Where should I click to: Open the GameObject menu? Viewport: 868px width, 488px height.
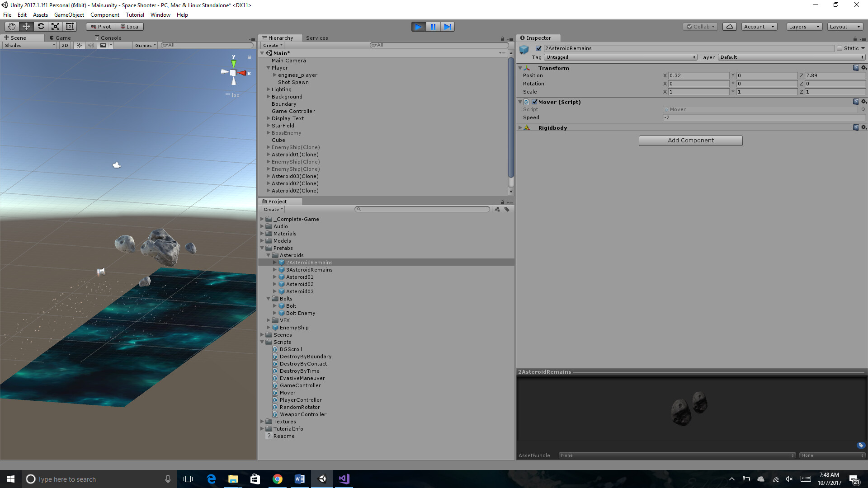tap(69, 15)
